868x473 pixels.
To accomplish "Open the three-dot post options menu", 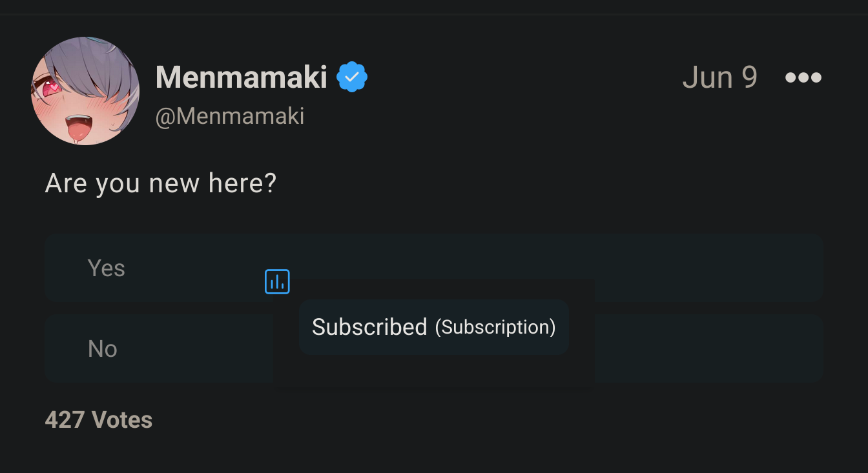I will [803, 78].
